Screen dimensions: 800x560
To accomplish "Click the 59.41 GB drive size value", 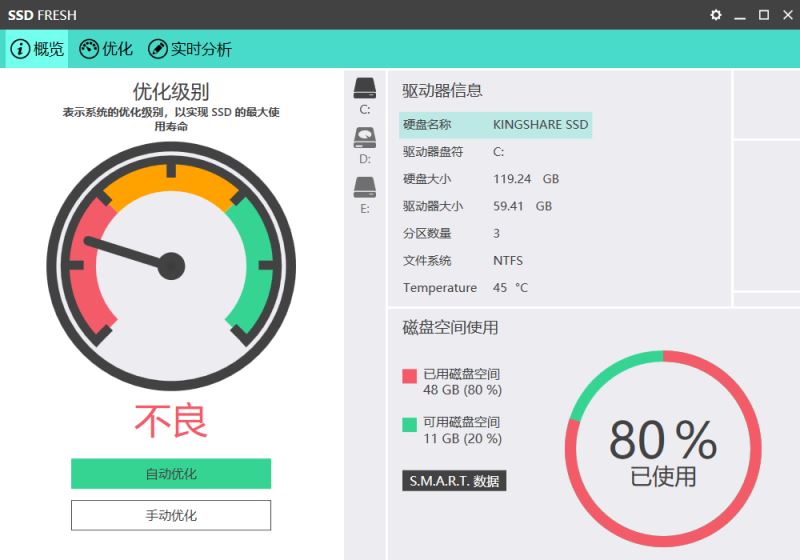I will (522, 206).
